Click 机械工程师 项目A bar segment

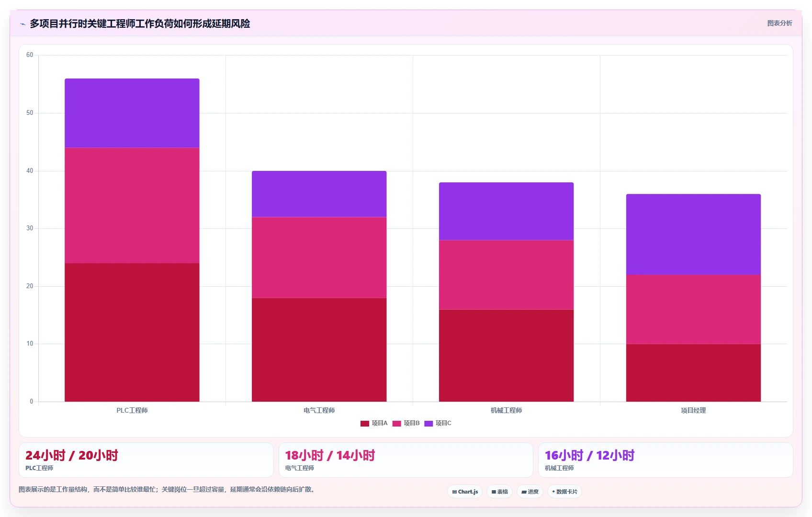(506, 356)
